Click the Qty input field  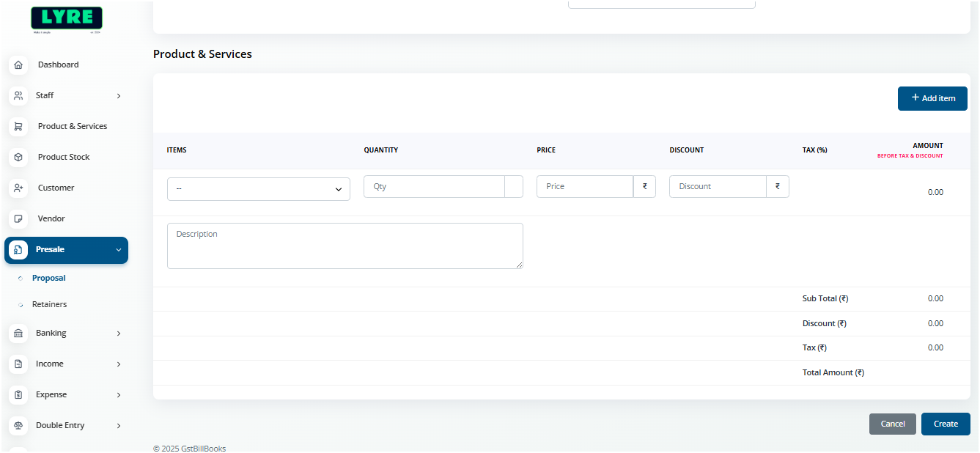[433, 186]
